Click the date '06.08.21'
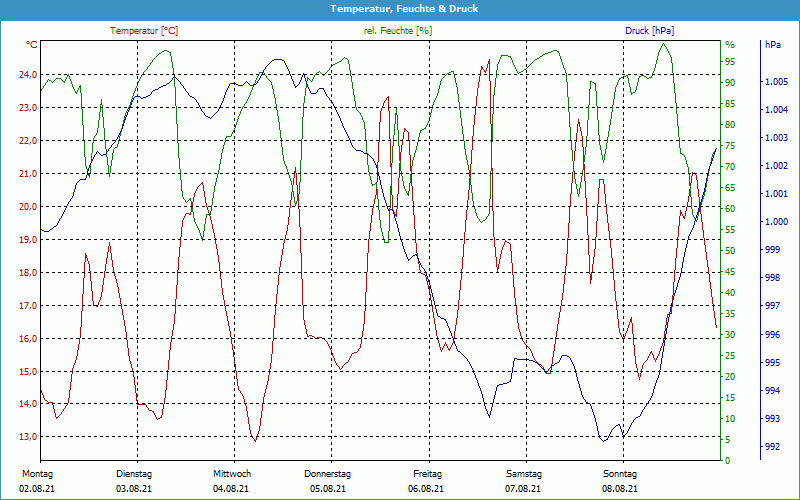Screen dimensions: 800x500 [x=426, y=489]
